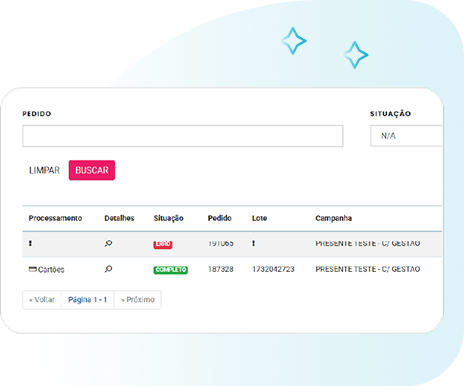
Task: Go back with the Voltar pagination button
Action: coord(42,300)
